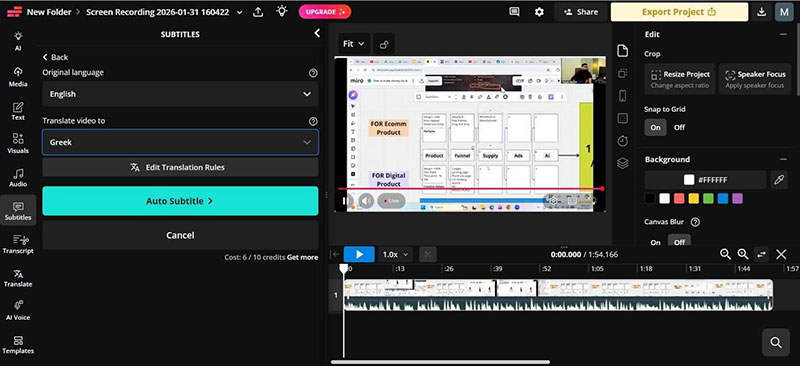Toggle the canvas lock icon

[384, 44]
